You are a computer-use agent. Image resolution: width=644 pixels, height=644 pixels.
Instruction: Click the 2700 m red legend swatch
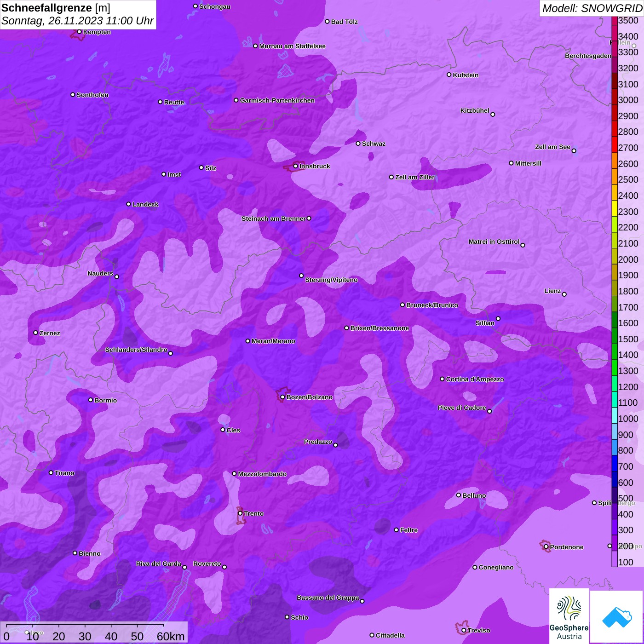pyautogui.click(x=615, y=144)
